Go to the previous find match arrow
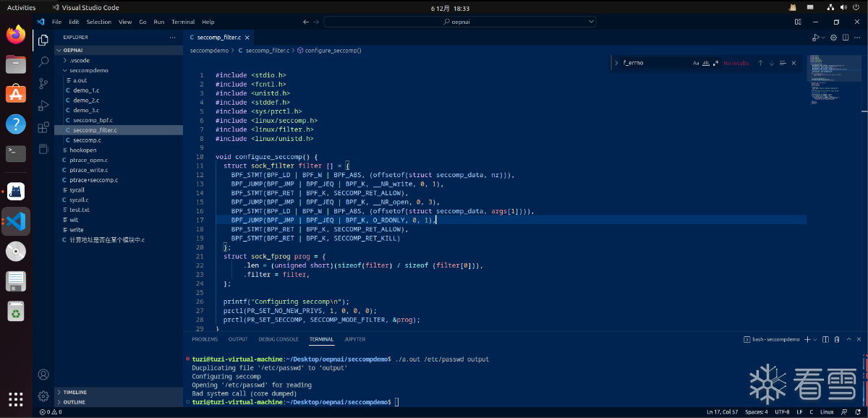Screen dimensions: 868x418 (760, 63)
